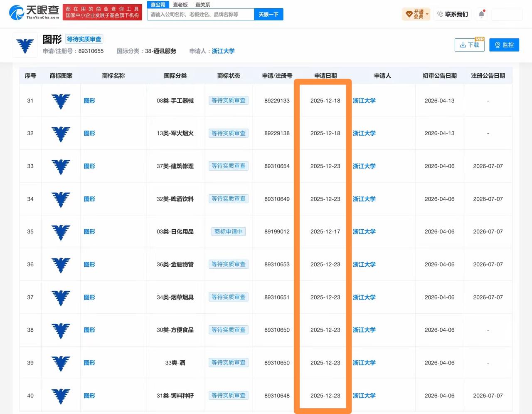Click the 37类-建筑修理 classification cell
Image resolution: width=532 pixels, height=414 pixels.
[175, 166]
